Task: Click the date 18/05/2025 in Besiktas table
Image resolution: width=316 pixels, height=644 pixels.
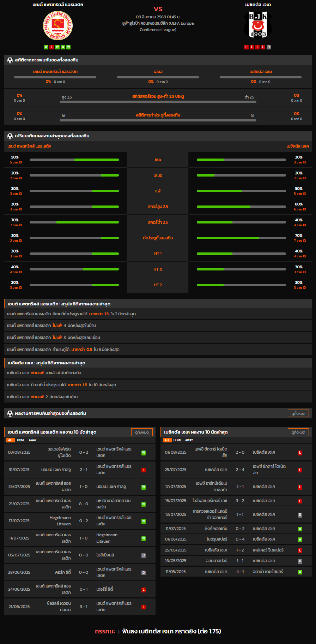Action: 176,561
